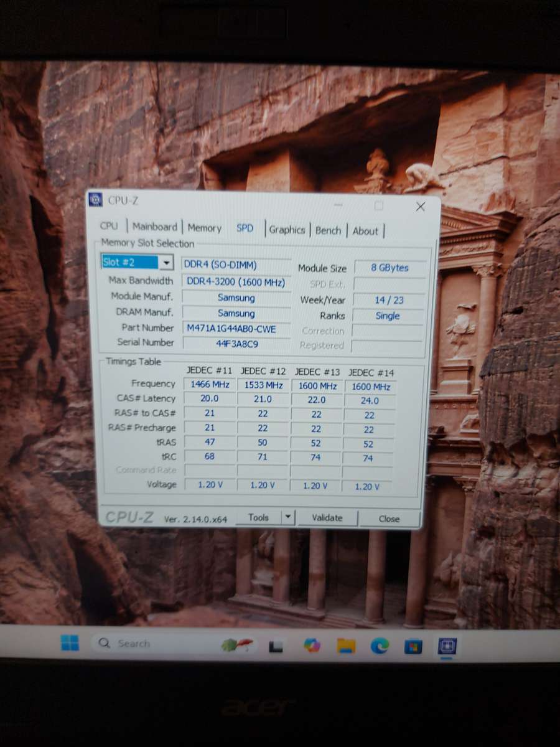Expand the Tools dropdown arrow
Screen dimensions: 560x747
(287, 517)
